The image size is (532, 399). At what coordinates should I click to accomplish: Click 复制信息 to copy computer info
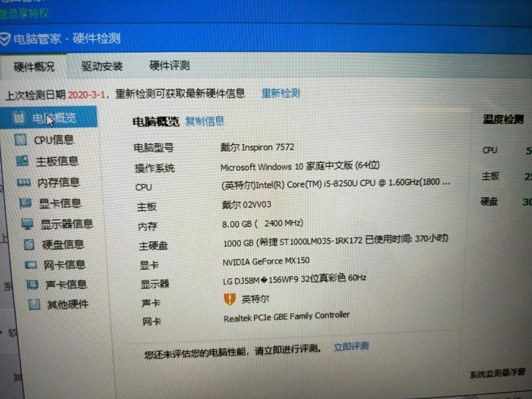pos(204,121)
